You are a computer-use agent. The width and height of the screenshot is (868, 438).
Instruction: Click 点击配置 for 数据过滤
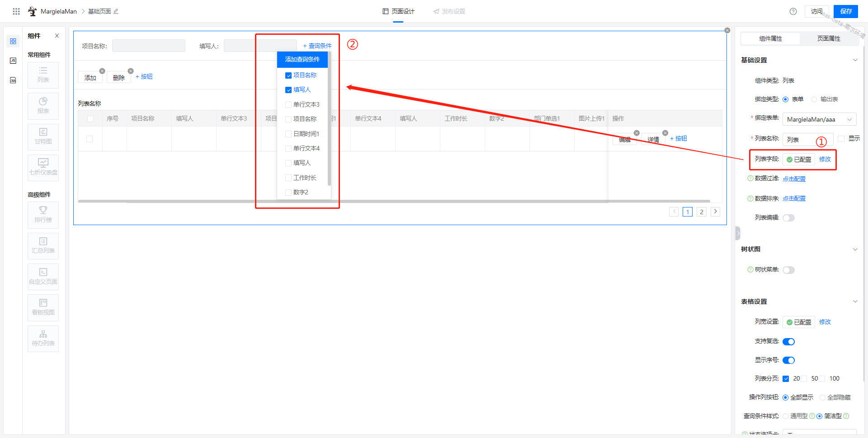click(794, 179)
